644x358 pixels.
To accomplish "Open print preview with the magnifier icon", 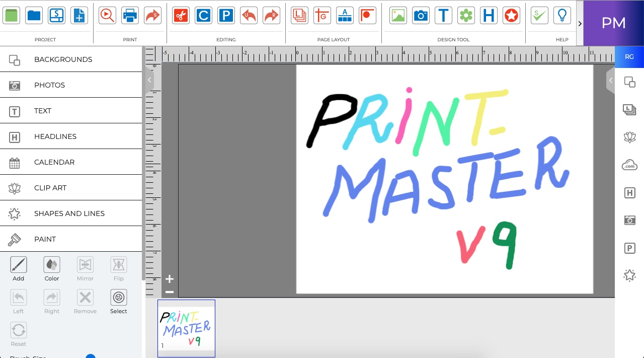I will coord(107,15).
